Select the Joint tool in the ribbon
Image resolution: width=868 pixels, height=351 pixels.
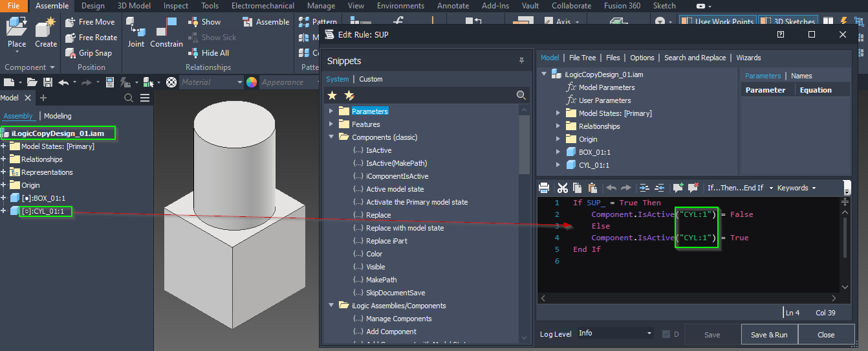(136, 32)
